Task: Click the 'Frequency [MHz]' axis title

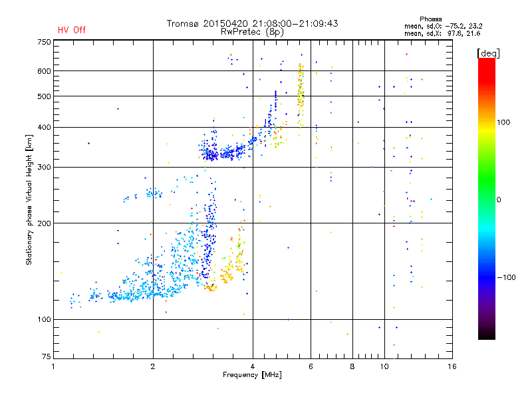Action: click(x=252, y=375)
